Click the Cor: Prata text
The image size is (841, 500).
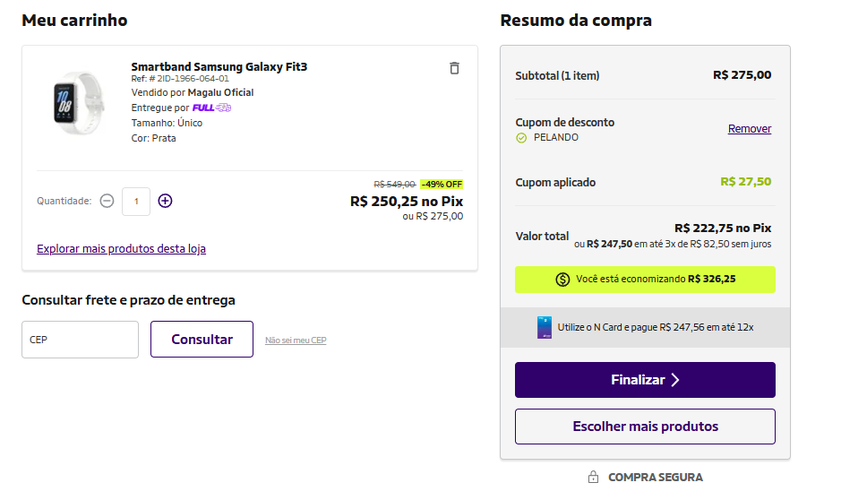(153, 138)
